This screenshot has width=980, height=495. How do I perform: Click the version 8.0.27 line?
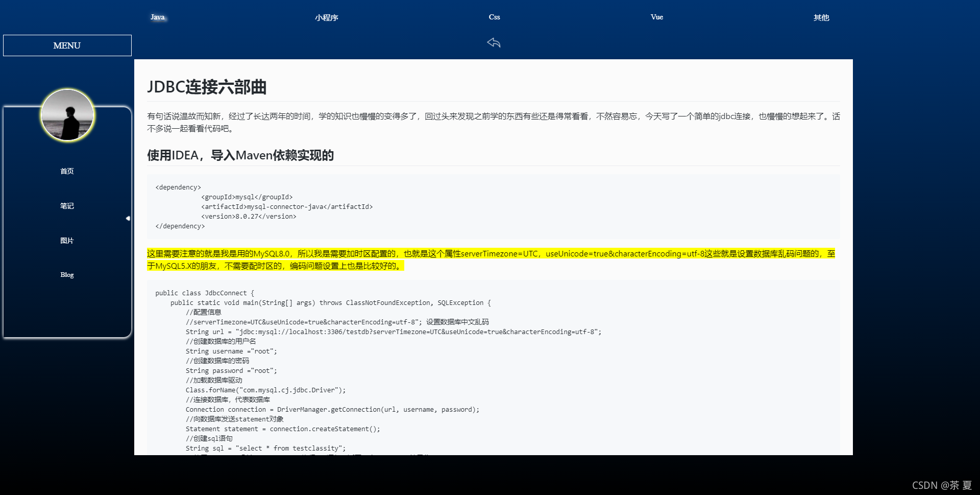(249, 217)
